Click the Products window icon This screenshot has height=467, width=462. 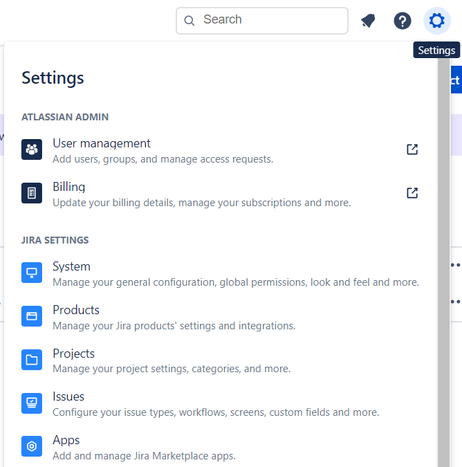coord(32,316)
